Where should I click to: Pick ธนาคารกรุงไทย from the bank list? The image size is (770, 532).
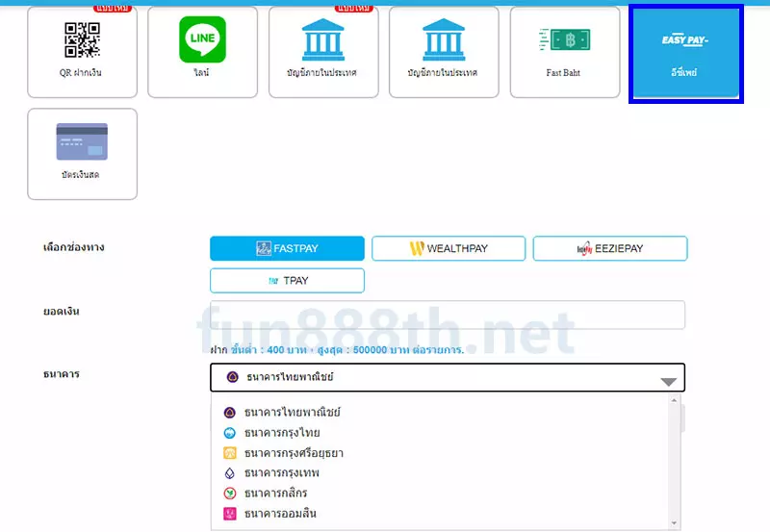tap(282, 433)
